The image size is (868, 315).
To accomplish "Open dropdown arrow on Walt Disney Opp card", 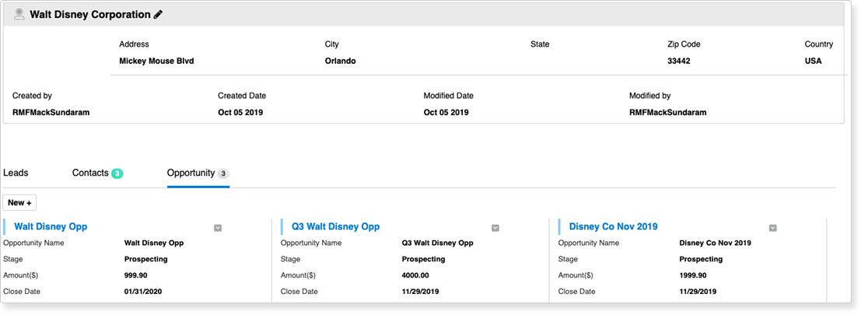I will pos(218,228).
